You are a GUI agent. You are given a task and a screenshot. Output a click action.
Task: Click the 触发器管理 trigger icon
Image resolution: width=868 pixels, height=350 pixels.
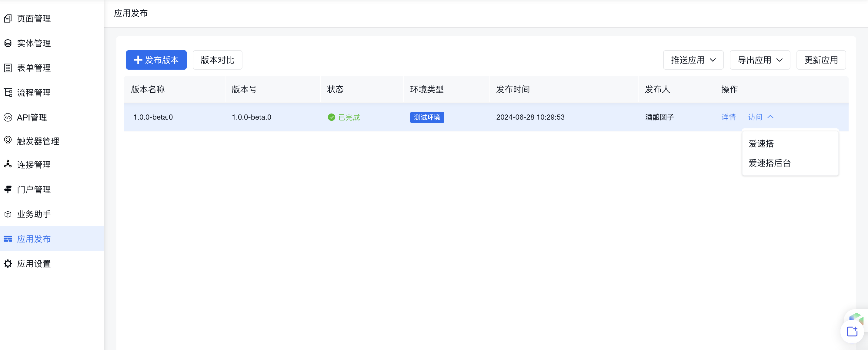tap(8, 140)
